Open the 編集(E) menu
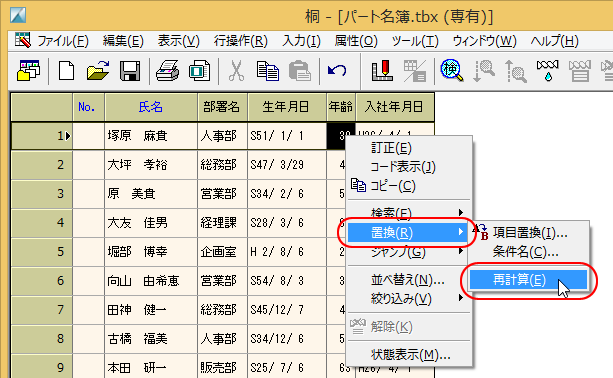This screenshot has height=378, width=613. pyautogui.click(x=123, y=41)
